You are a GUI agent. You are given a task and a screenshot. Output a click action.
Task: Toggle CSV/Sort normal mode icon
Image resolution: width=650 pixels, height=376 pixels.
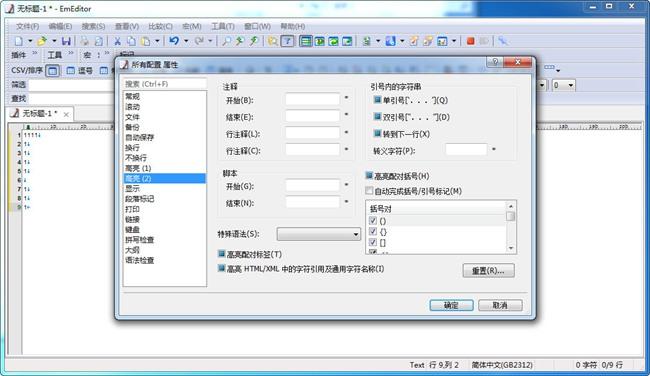pos(52,70)
